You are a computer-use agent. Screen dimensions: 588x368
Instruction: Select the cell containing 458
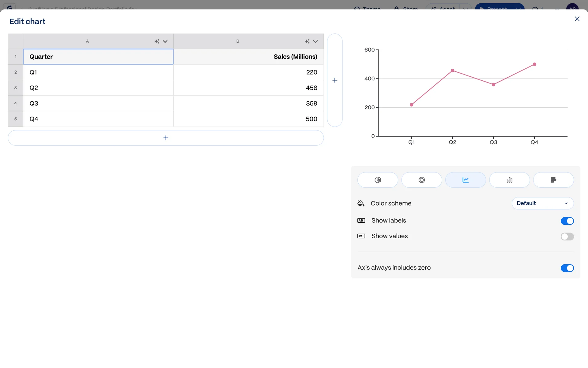click(x=248, y=88)
